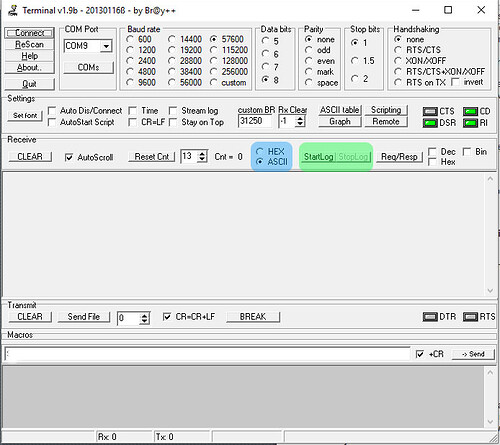Viewport: 500px width, 445px height.
Task: Toggle the CR=LF checkbox
Action: [132, 122]
